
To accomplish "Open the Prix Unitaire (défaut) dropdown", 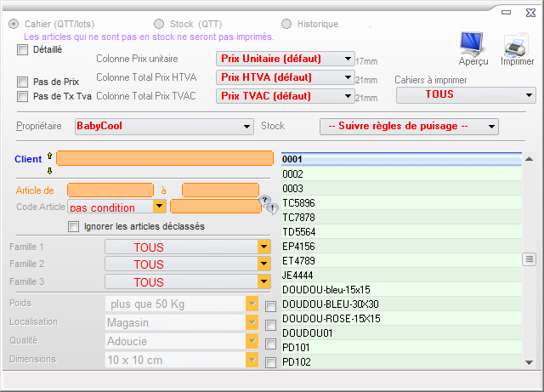I will click(348, 59).
